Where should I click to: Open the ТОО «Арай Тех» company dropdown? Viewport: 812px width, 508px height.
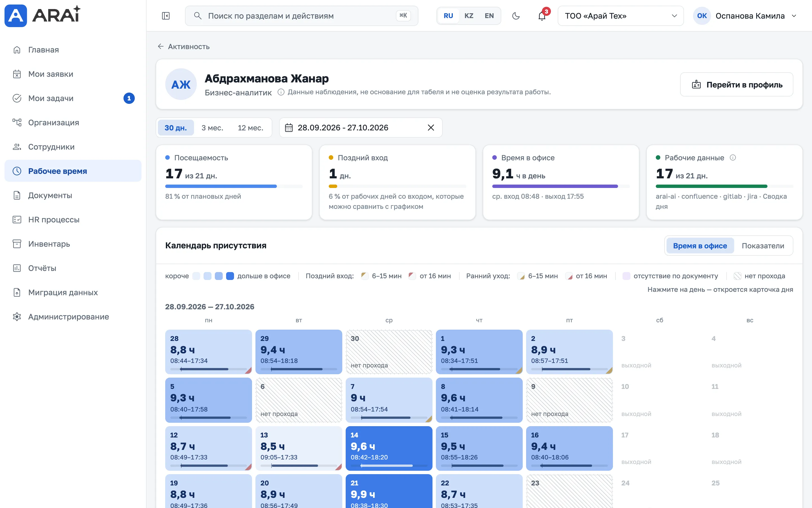pos(620,16)
